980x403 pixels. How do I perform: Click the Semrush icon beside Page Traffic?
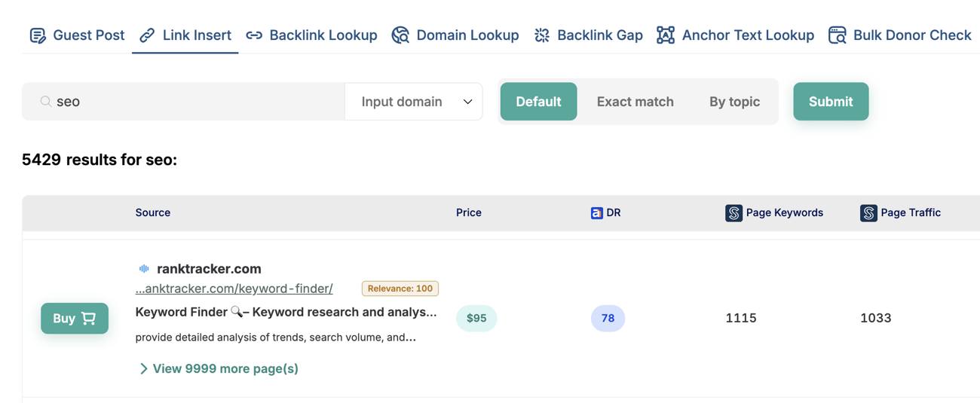pos(868,213)
